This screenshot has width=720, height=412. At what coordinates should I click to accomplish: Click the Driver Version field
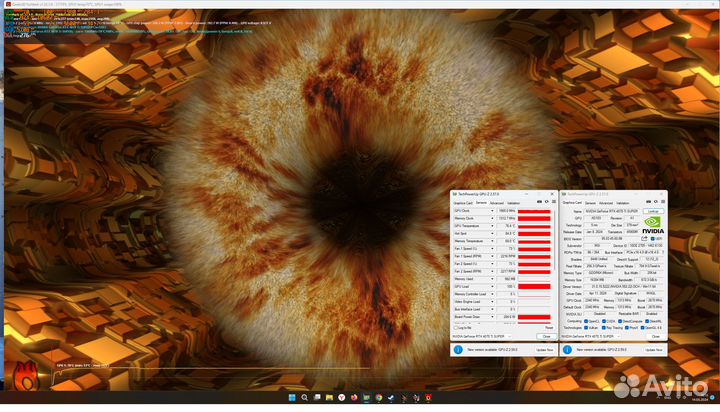[624, 287]
